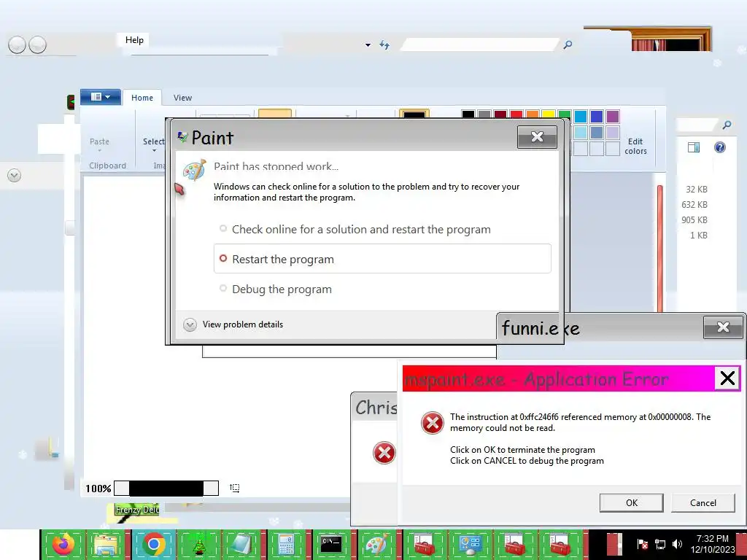Expand the round chevron on left pane
This screenshot has width=747, height=560.
point(15,176)
